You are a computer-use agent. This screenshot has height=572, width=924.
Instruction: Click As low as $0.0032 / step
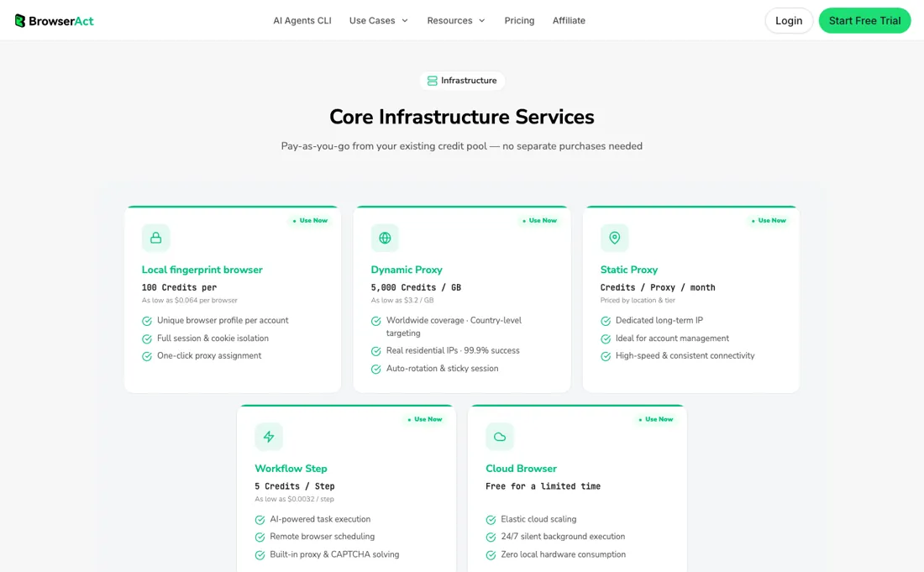294,499
